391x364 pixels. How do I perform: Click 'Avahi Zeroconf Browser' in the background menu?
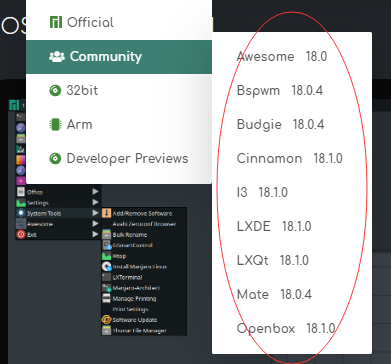pos(144,224)
